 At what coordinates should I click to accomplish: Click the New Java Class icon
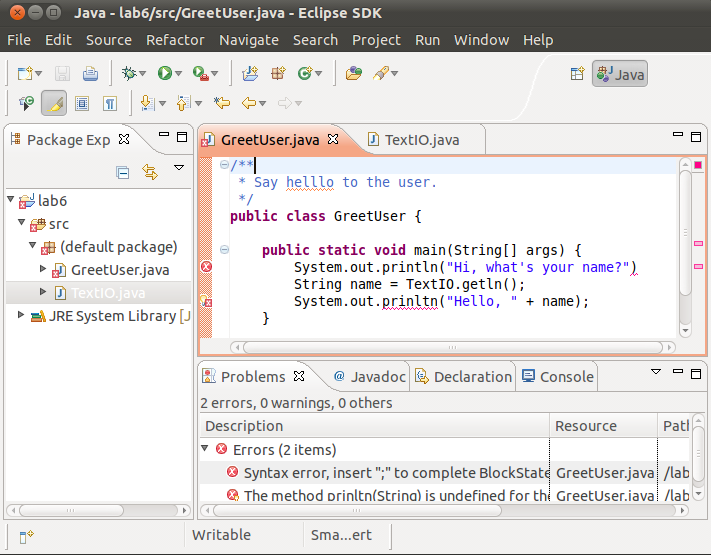[x=302, y=73]
